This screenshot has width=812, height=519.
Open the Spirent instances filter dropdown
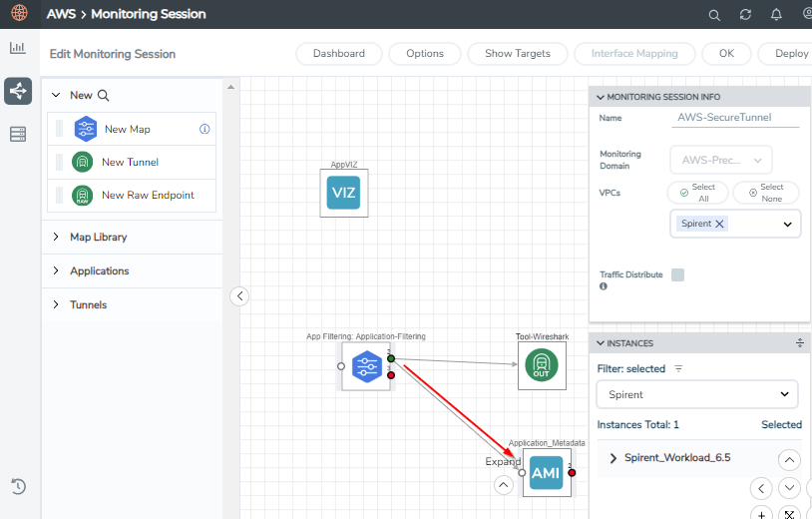coord(697,394)
